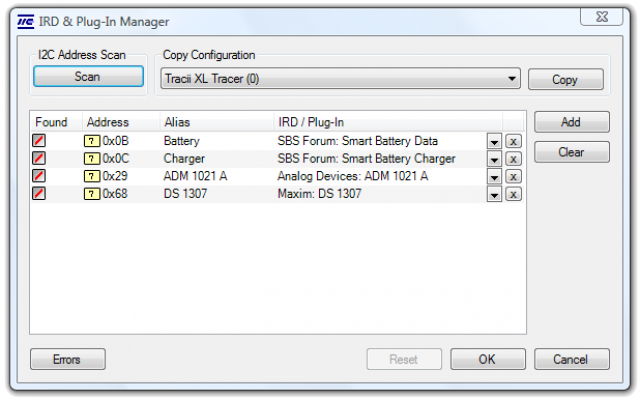Start an I2C address scan
640x400 pixels.
coord(87,77)
